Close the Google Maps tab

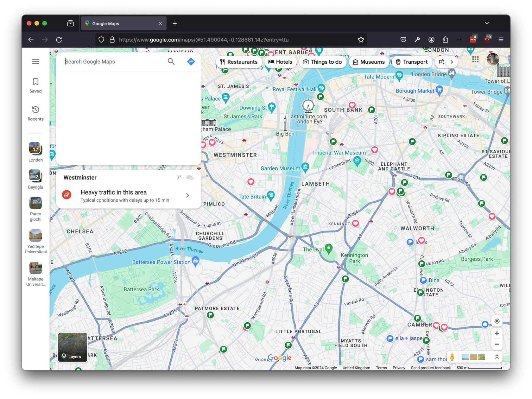coord(160,23)
